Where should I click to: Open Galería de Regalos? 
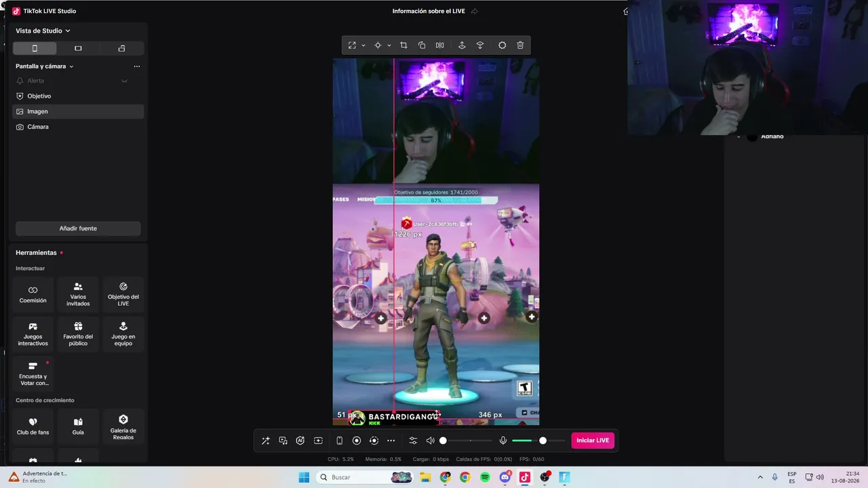click(123, 426)
